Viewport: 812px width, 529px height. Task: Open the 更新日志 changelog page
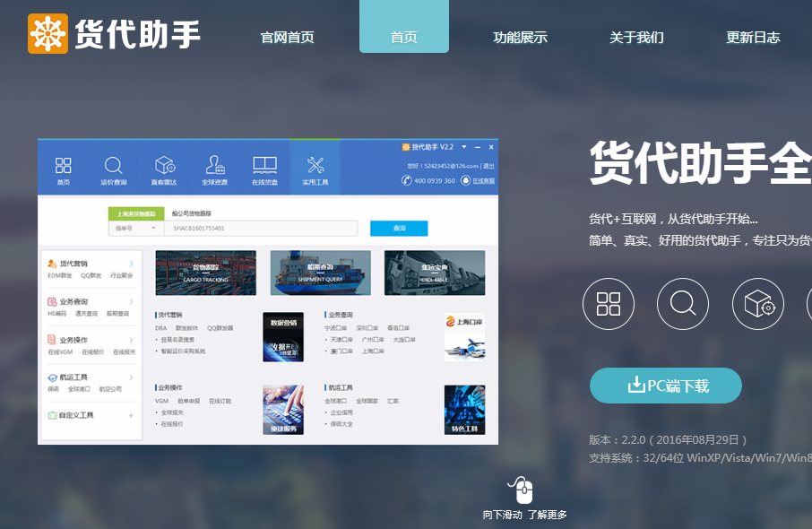click(x=753, y=36)
